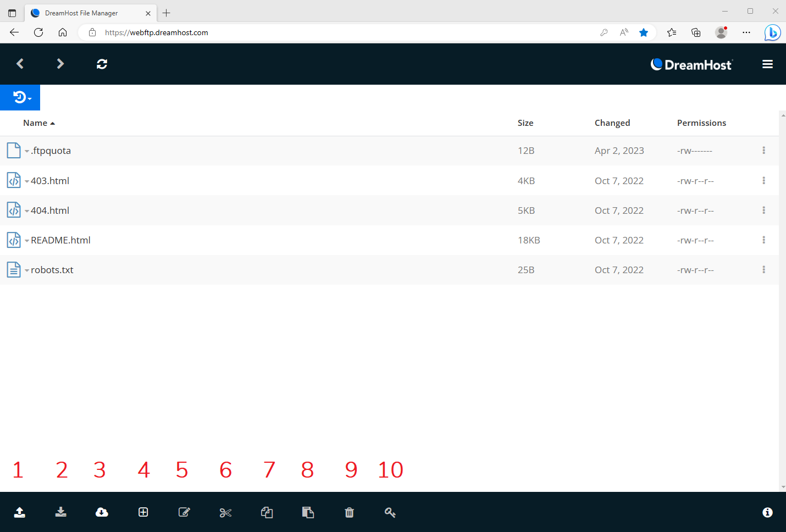This screenshot has width=786, height=532.
Task: Expand dropdown arrow beside robots.txt
Action: [27, 270]
